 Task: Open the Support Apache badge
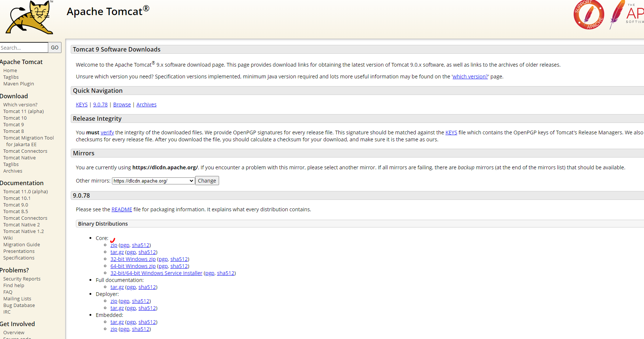[589, 15]
